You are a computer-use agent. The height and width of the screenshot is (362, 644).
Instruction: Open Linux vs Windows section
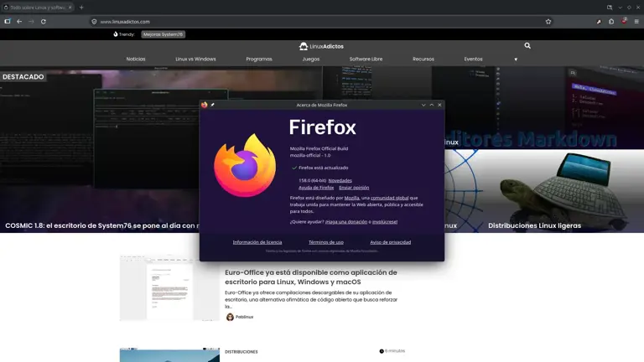point(195,59)
